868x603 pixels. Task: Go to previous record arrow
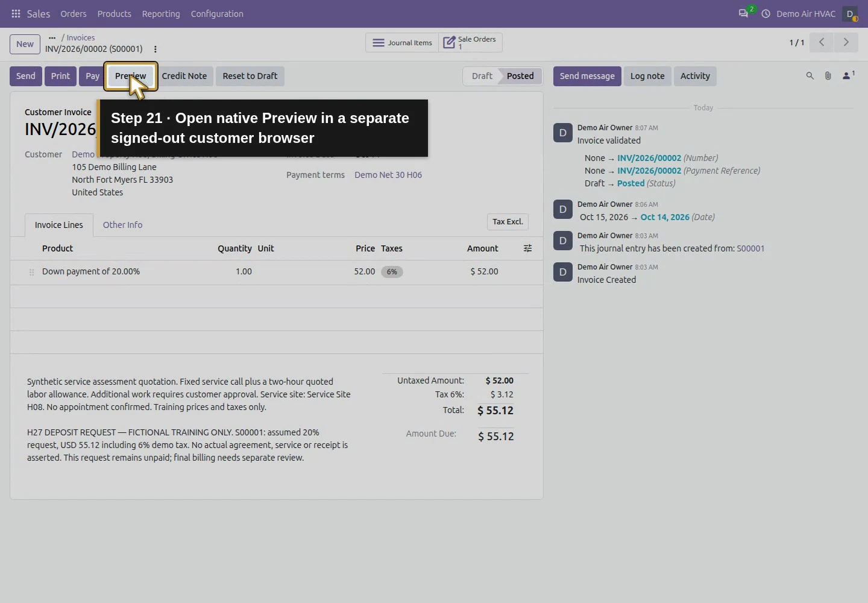(822, 42)
